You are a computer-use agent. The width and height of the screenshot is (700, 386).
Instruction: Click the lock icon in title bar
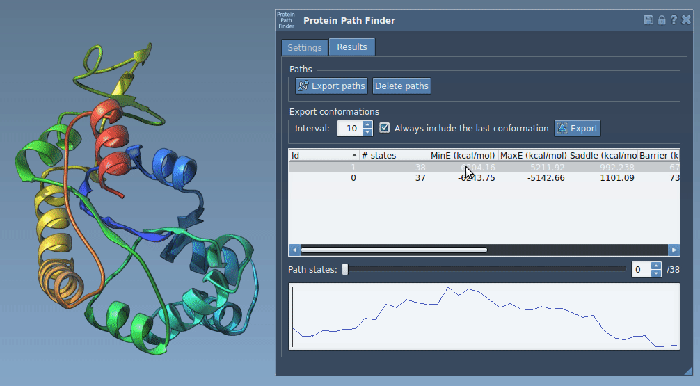[662, 20]
